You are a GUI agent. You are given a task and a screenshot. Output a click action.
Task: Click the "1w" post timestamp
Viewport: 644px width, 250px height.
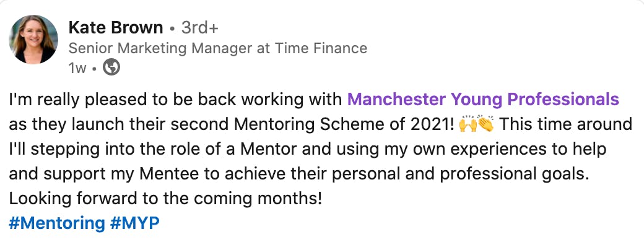click(77, 68)
